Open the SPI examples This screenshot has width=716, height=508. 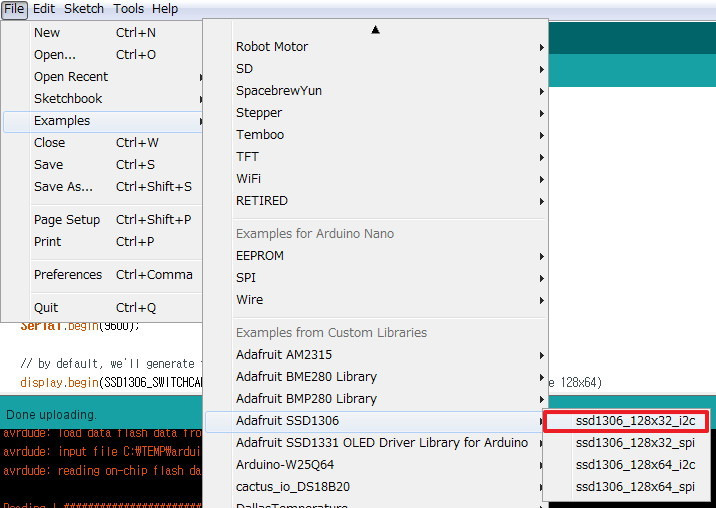[x=375, y=278]
